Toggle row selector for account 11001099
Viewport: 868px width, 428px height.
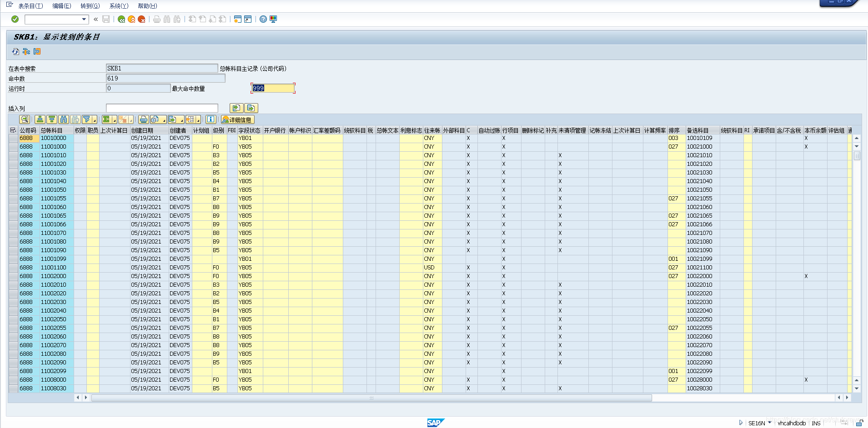(13, 259)
